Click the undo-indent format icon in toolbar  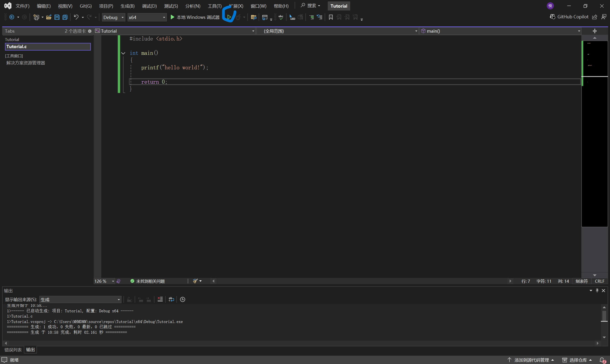pos(320,17)
